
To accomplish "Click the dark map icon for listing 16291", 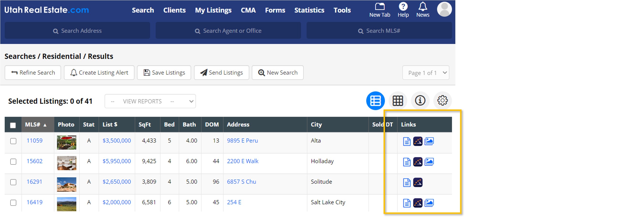I will 417,182.
